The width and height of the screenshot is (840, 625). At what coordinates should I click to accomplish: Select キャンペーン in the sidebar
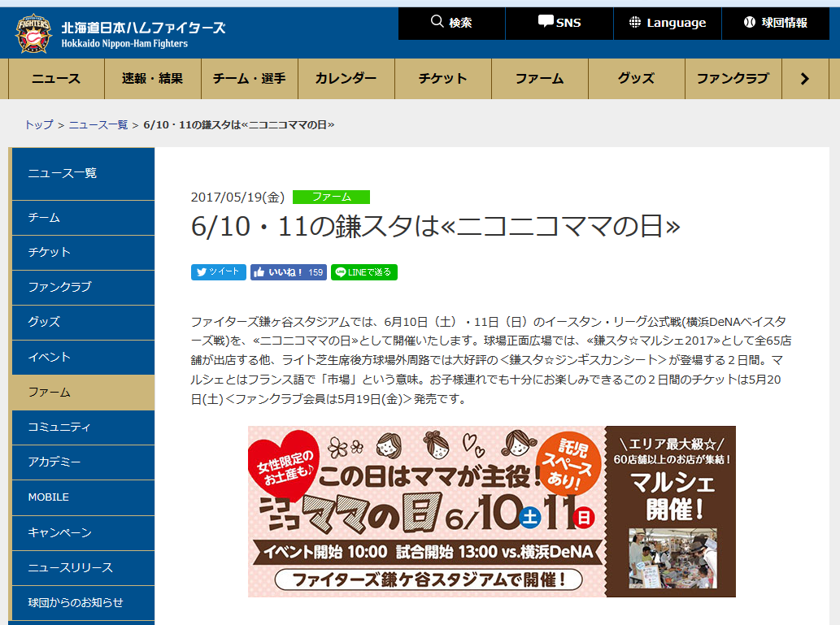83,533
